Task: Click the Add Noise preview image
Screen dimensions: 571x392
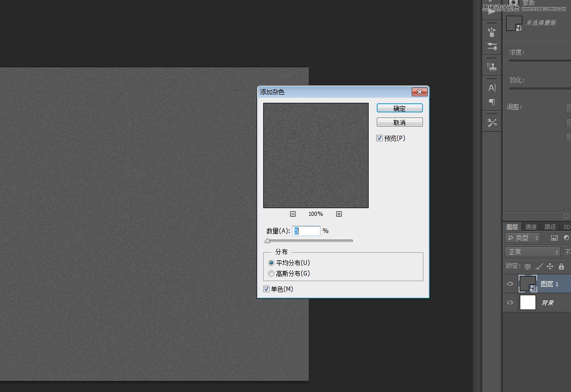Action: coord(316,155)
